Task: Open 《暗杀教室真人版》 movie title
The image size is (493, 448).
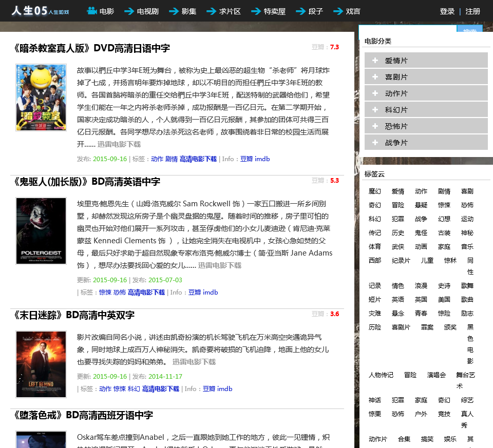Action: click(x=91, y=48)
